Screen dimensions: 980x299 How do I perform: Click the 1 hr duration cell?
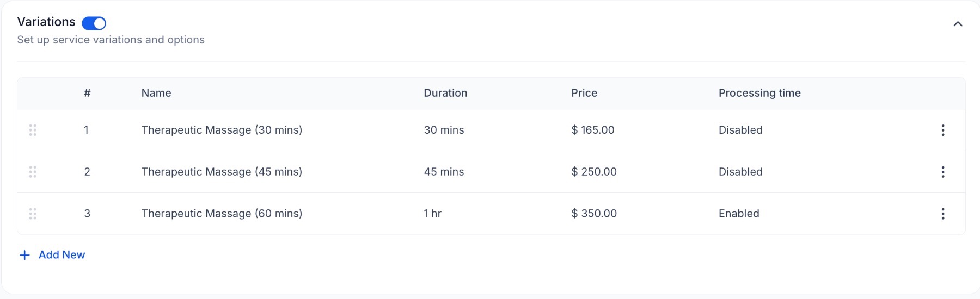[433, 214]
